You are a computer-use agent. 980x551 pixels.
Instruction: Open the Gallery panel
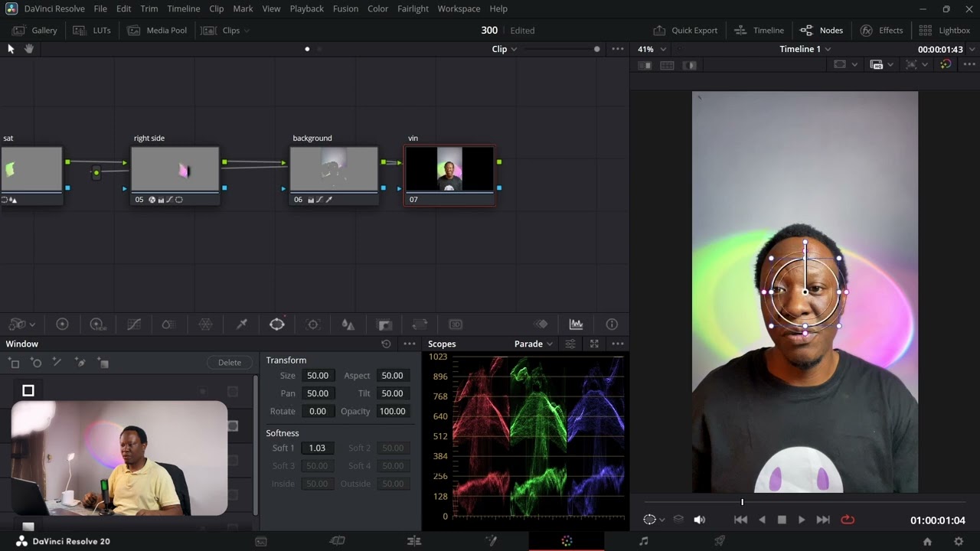tap(35, 31)
